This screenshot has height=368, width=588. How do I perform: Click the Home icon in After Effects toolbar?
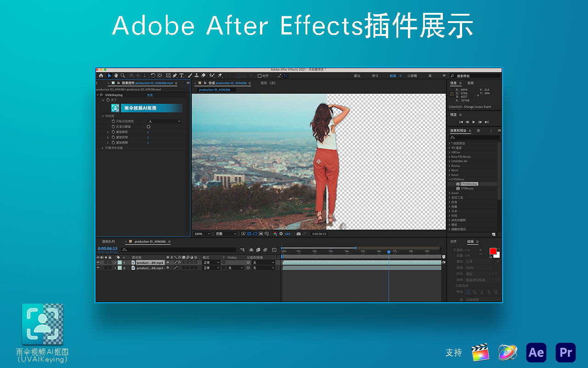(x=101, y=75)
